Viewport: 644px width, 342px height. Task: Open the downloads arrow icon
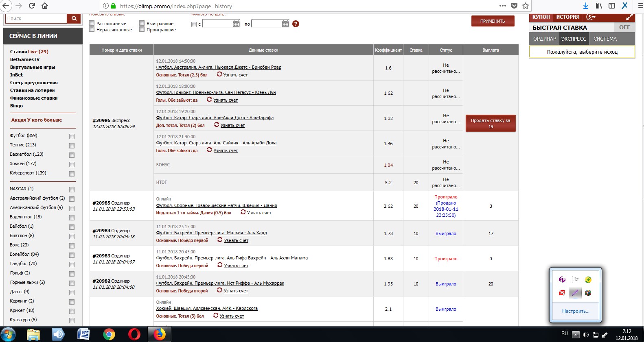click(586, 6)
